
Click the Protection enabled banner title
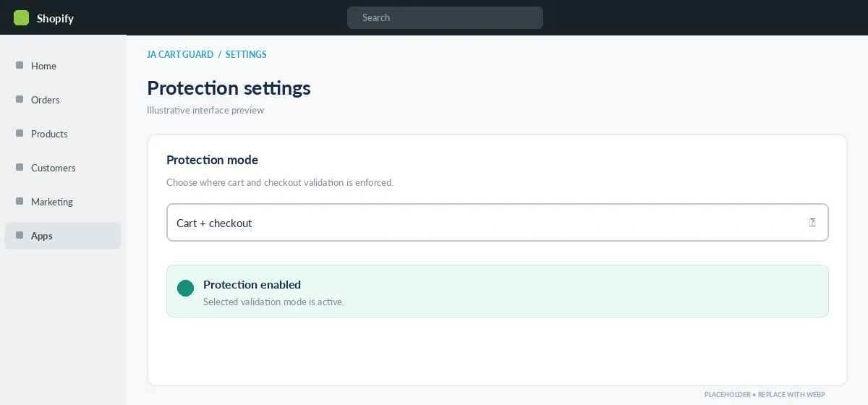(252, 284)
